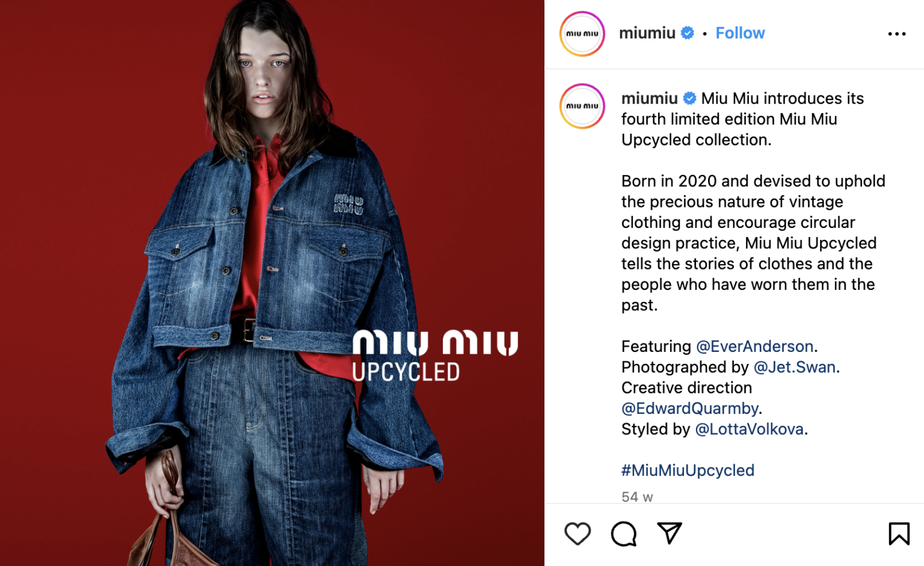The height and width of the screenshot is (566, 924).
Task: Click the verified badge in the caption
Action: coord(690,98)
